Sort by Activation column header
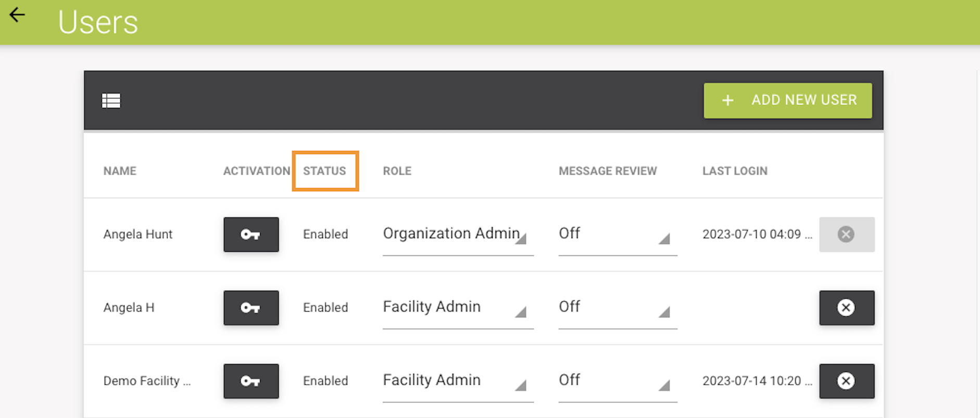 point(257,171)
